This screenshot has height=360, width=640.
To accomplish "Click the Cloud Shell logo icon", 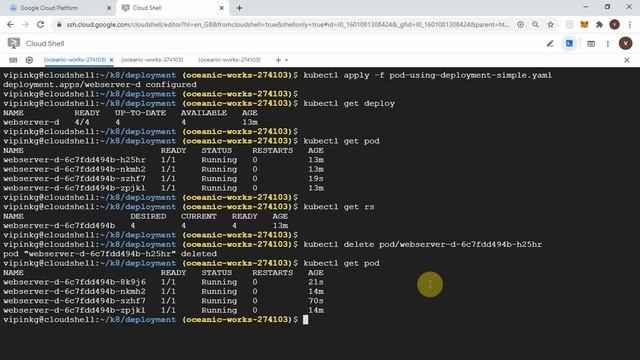I will (x=13, y=43).
